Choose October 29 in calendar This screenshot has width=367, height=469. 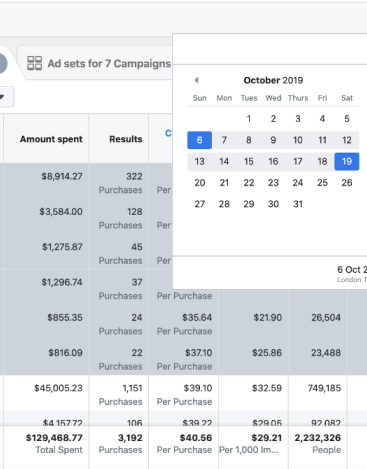coord(249,204)
